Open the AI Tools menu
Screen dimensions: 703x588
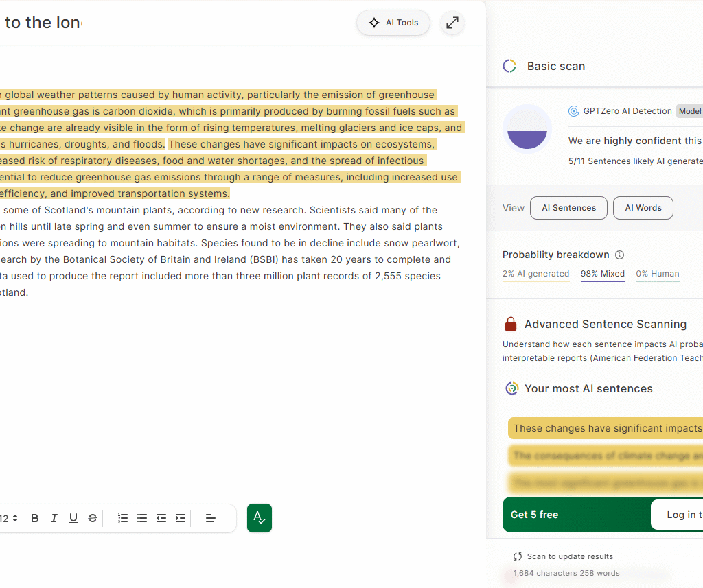[x=393, y=23]
